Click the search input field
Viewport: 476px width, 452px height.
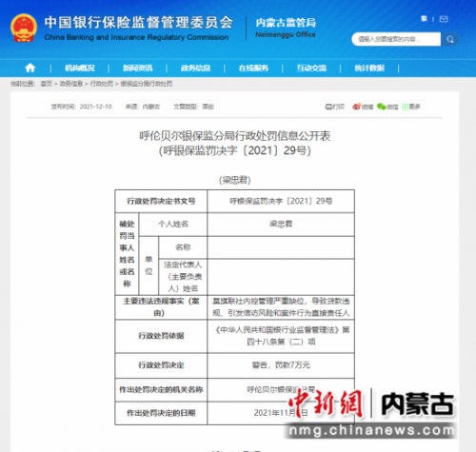396,39
